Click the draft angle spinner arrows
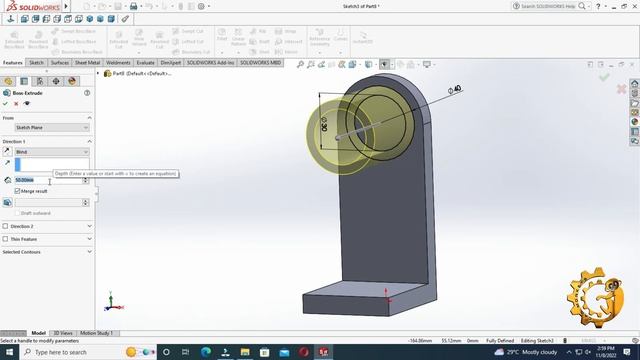Screen dimensions: 640x360 click(85, 202)
